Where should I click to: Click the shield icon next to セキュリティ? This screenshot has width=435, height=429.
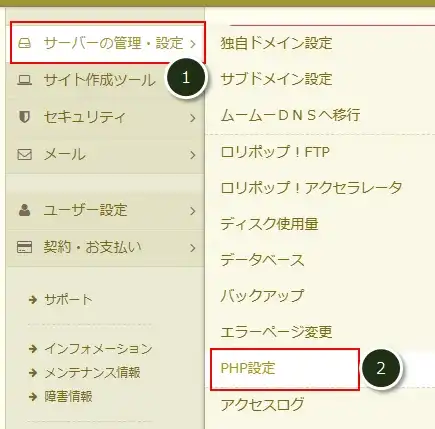(x=24, y=117)
